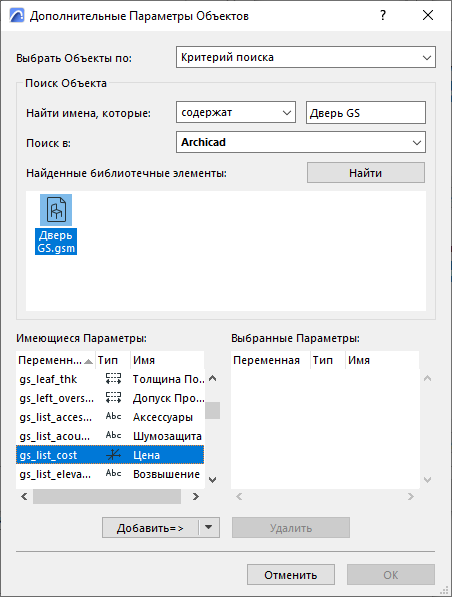
Task: Click horizontal scrollbar thumb under available parameters
Action: 107,496
